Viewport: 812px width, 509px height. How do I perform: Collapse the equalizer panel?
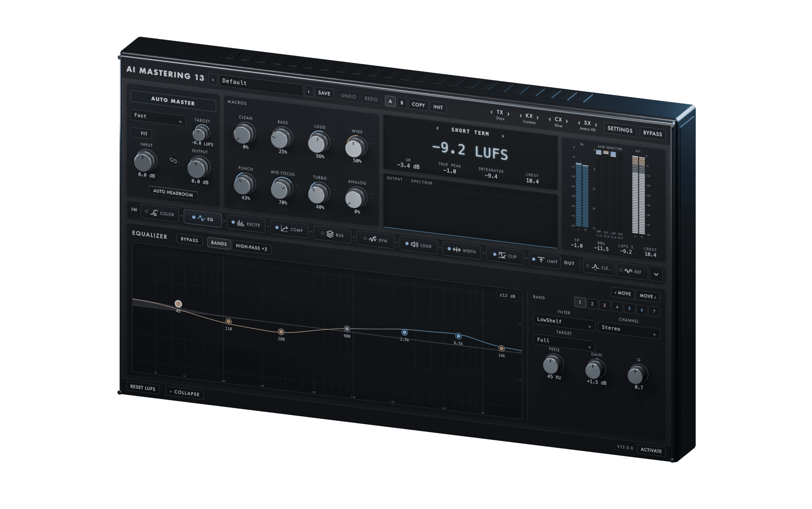(185, 393)
